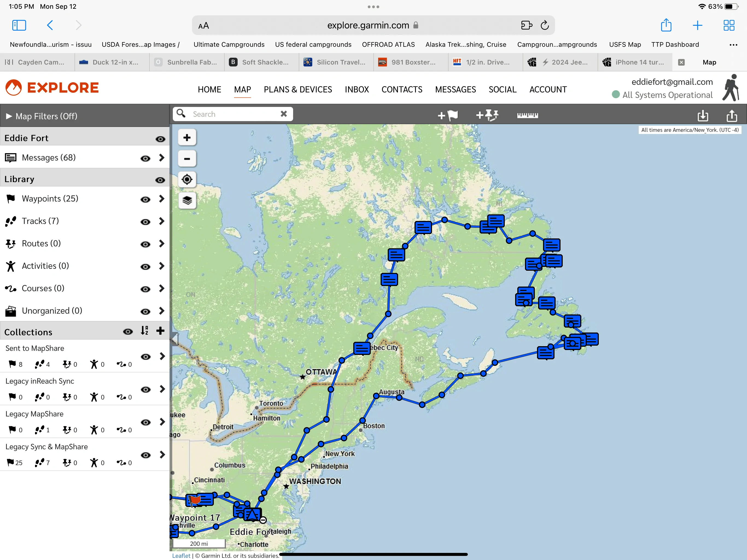Screen dimensions: 747x560
Task: Show Safari tab overview
Action: coord(729,25)
